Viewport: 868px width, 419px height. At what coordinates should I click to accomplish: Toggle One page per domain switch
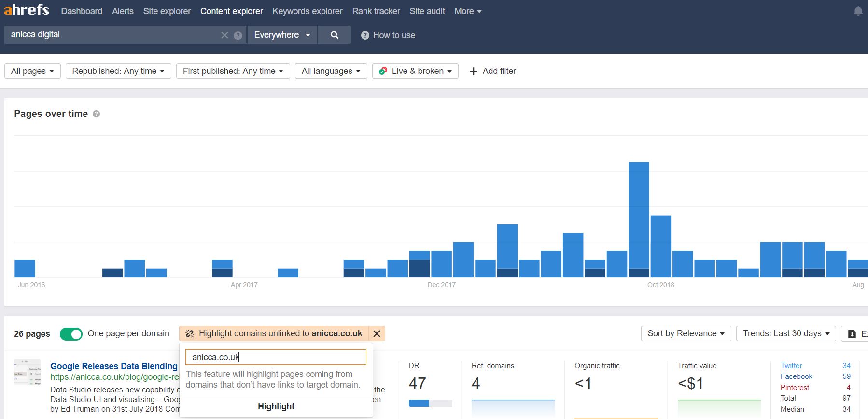click(71, 334)
